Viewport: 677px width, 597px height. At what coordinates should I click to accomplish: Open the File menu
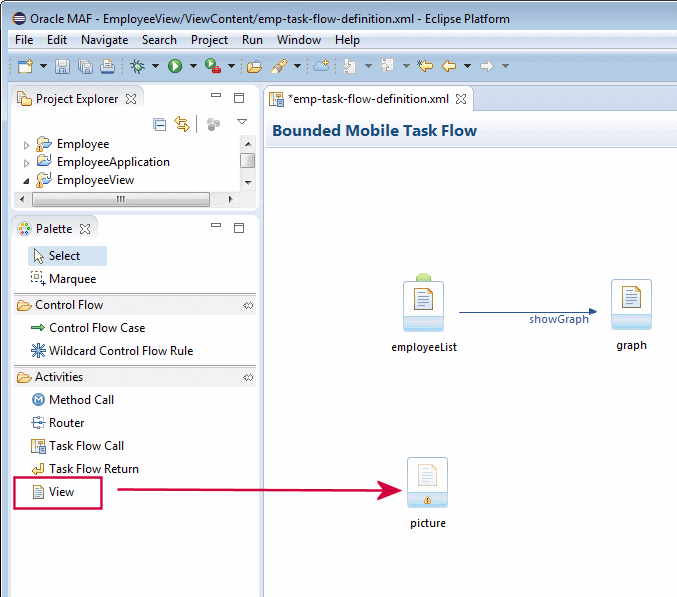[24, 40]
